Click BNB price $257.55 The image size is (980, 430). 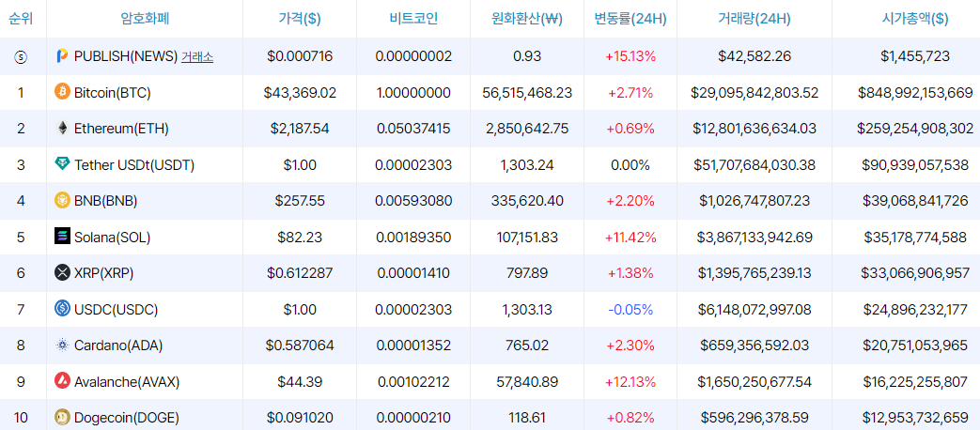tap(300, 201)
